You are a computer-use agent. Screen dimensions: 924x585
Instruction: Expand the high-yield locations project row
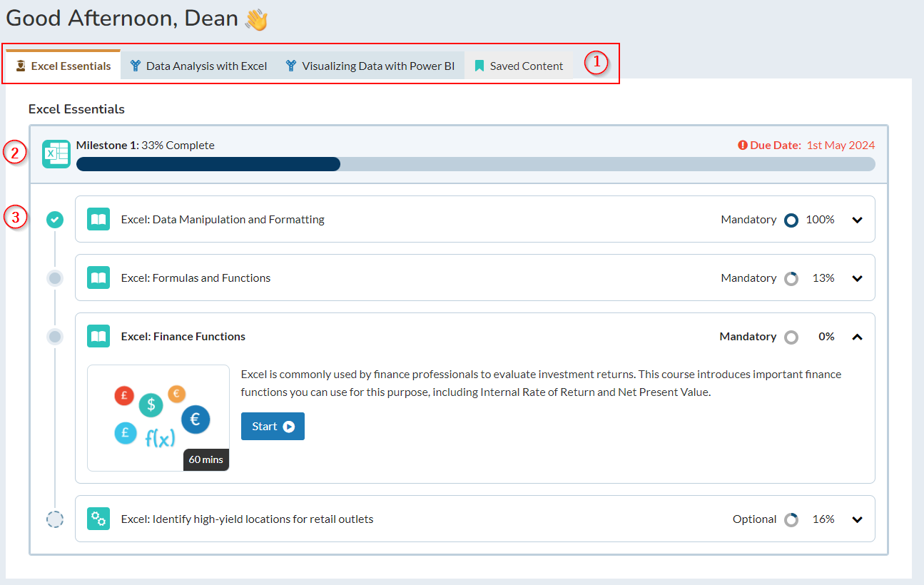click(x=857, y=519)
